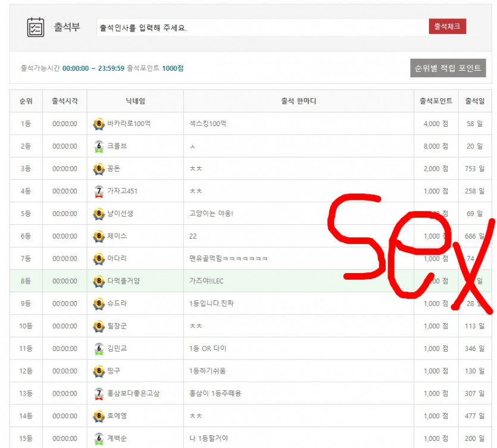Click the level badge next to 냥이선생
497x448 pixels.
99,214
